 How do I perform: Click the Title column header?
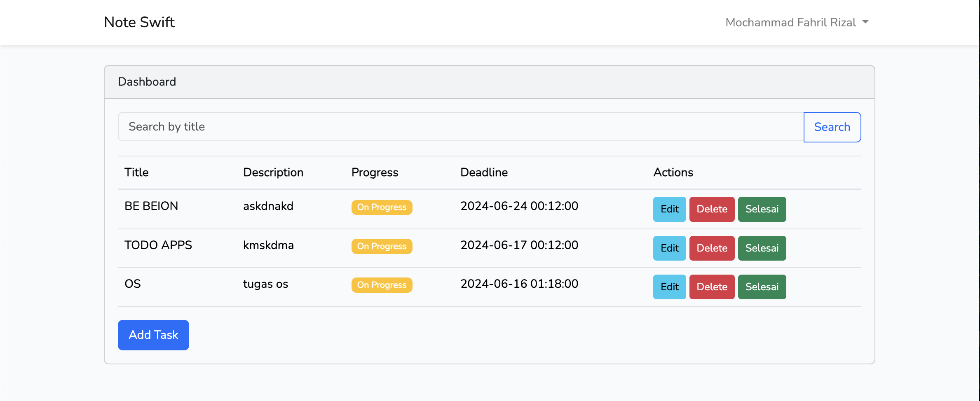[136, 172]
